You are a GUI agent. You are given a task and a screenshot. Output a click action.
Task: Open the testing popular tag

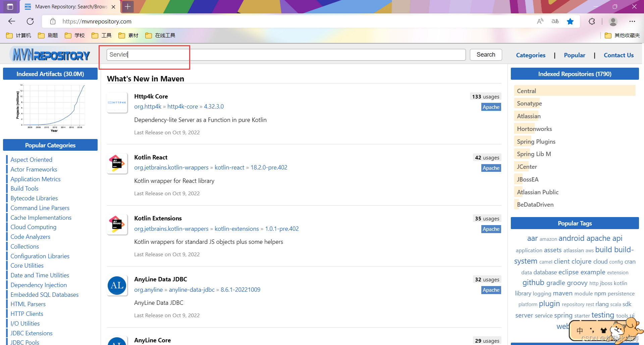click(x=603, y=315)
